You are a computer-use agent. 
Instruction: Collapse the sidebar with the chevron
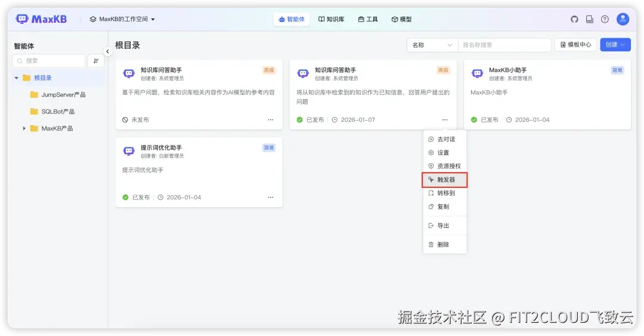click(107, 51)
